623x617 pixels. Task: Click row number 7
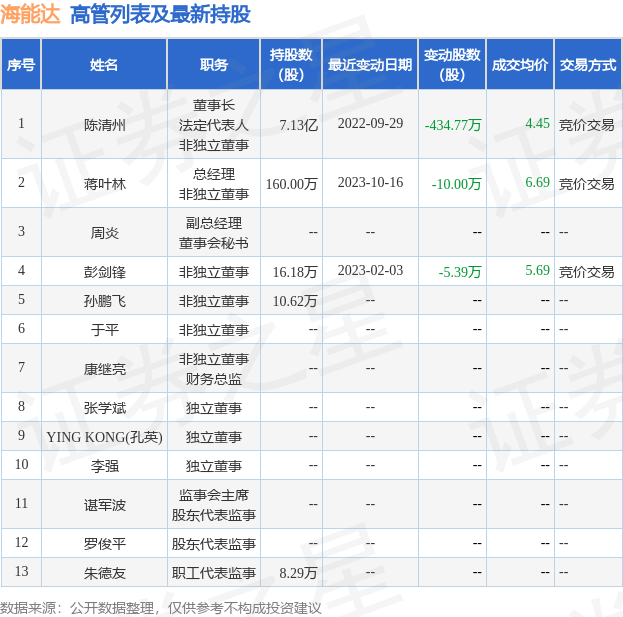(21, 367)
